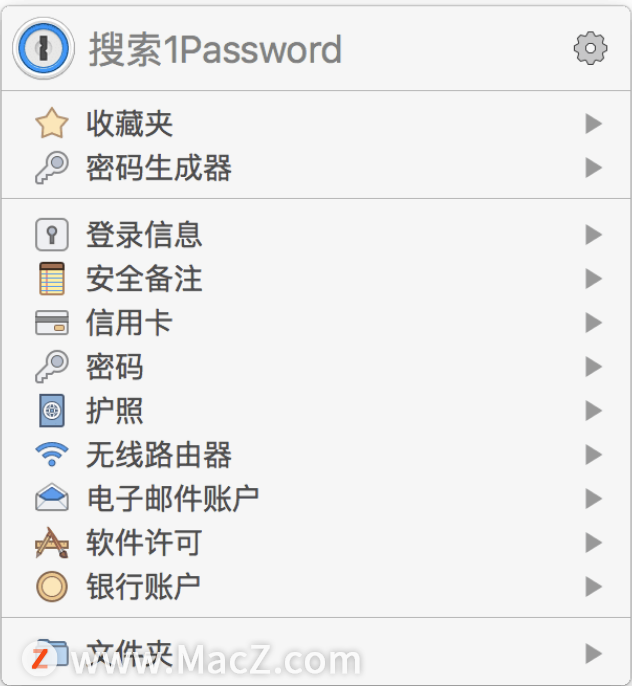Viewport: 632px width, 686px height.
Task: Click the coin icon for 银行账户
Action: [x=52, y=586]
